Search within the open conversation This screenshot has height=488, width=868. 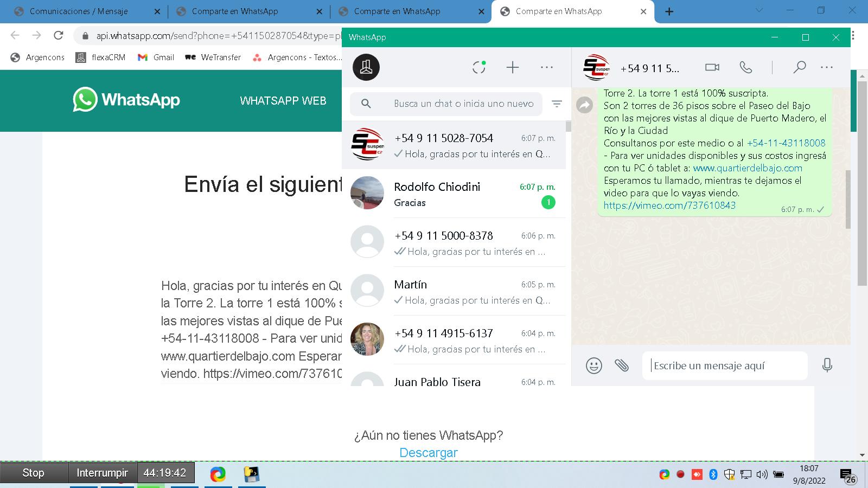pos(799,67)
